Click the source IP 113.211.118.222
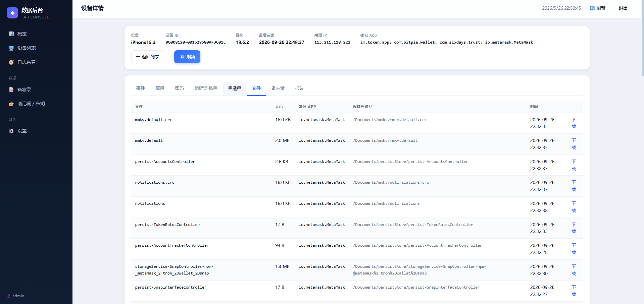The height and width of the screenshot is (304, 644). point(332,42)
